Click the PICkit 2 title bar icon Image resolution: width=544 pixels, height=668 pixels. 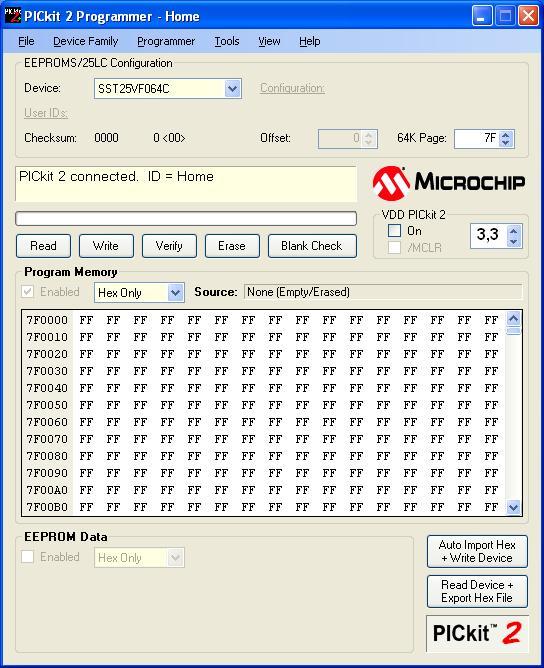(12, 16)
